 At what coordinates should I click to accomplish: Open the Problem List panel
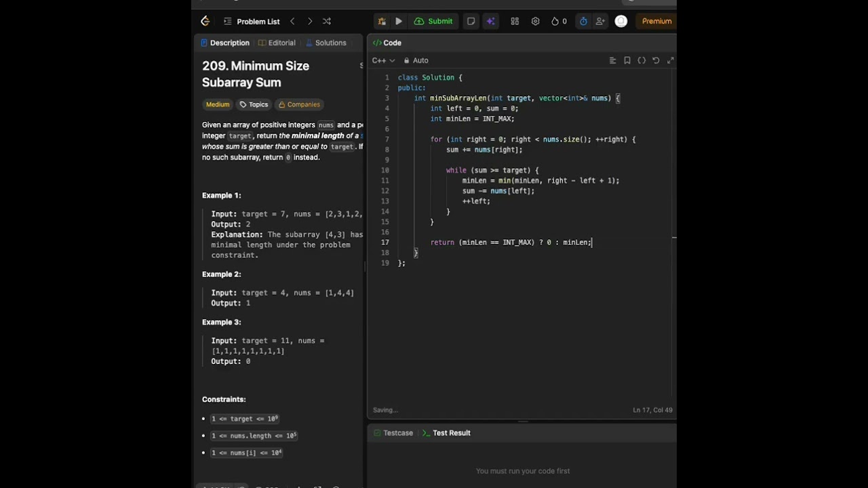point(252,21)
